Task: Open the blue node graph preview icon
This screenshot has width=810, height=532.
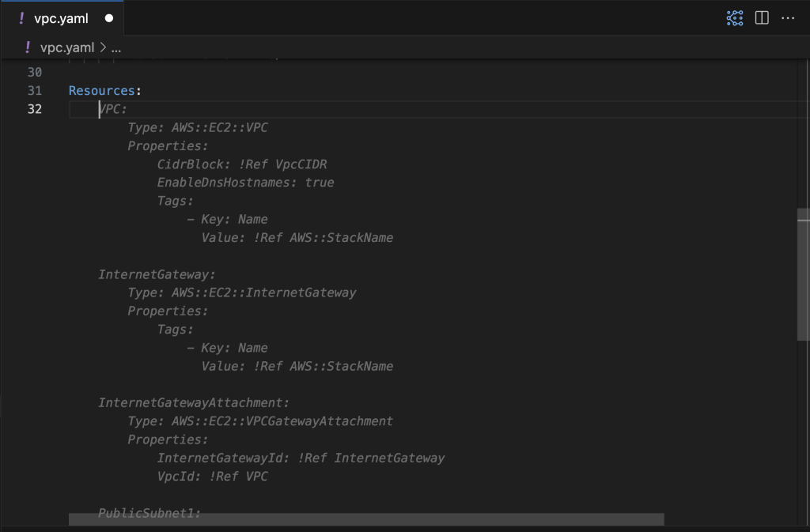Action: click(735, 18)
